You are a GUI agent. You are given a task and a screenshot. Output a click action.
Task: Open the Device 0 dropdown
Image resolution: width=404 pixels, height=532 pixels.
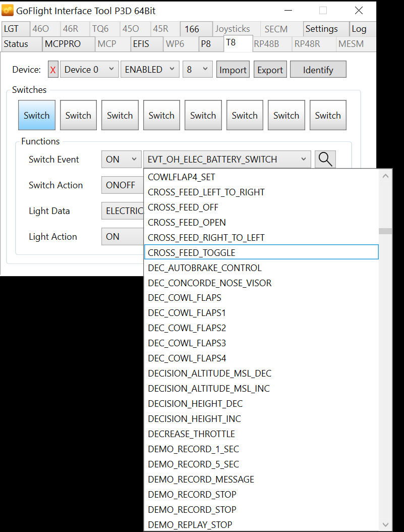pyautogui.click(x=89, y=70)
